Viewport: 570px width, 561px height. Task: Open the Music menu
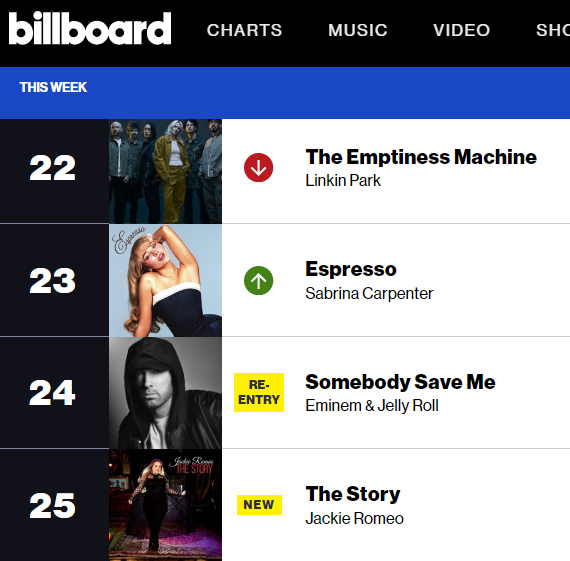tap(358, 30)
